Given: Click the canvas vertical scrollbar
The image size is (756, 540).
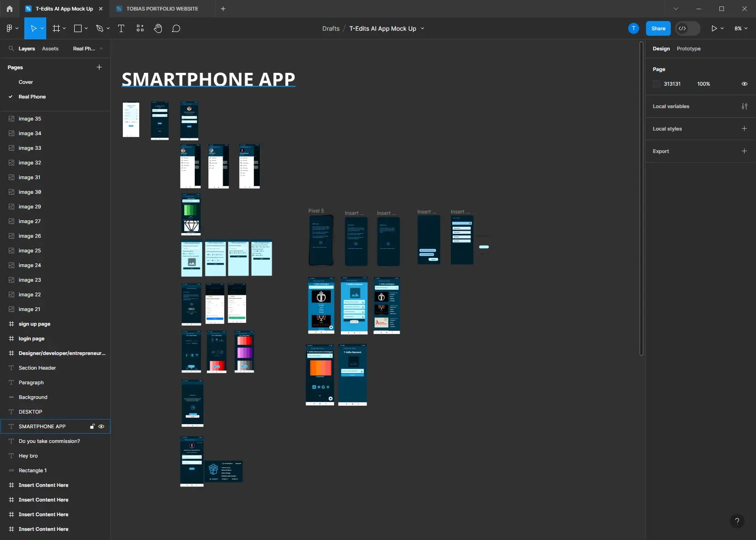Looking at the screenshot, I should tap(641, 198).
